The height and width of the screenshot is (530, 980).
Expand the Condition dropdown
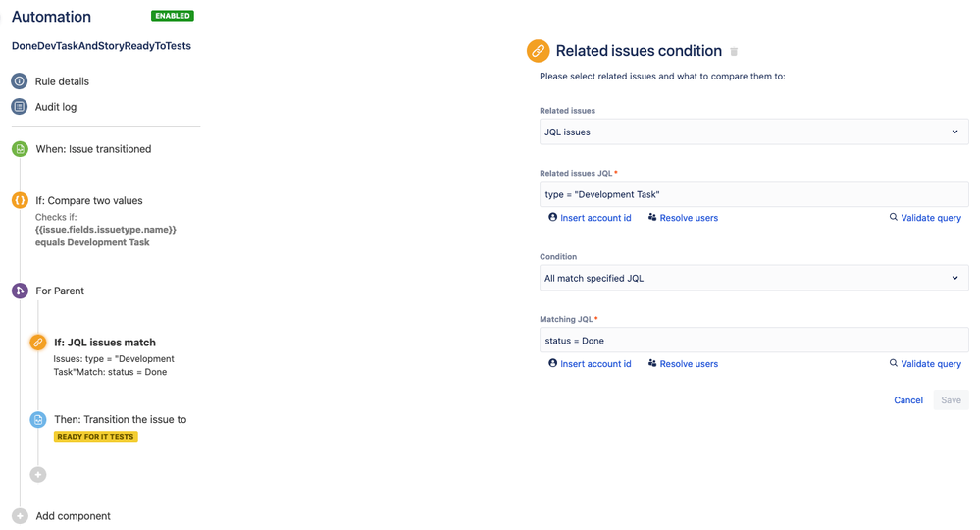pyautogui.click(x=753, y=279)
